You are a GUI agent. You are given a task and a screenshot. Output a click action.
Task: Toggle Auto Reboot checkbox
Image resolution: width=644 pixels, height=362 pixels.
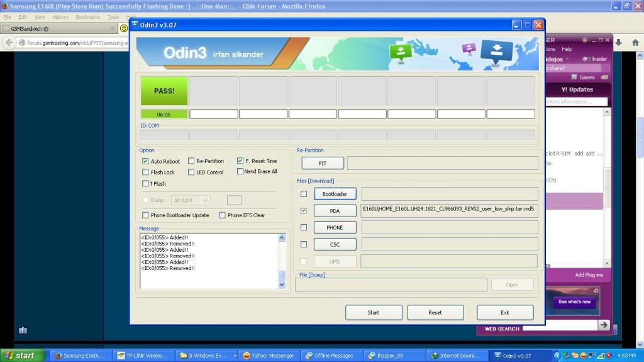(x=145, y=161)
